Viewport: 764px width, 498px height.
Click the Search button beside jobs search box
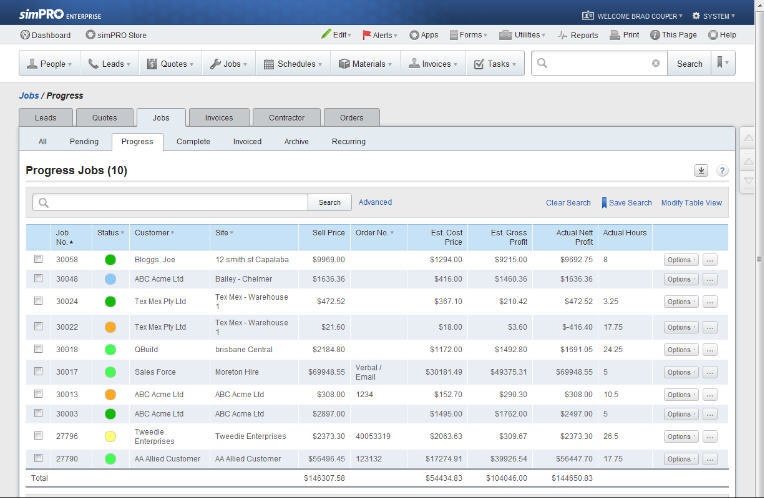[x=329, y=203]
